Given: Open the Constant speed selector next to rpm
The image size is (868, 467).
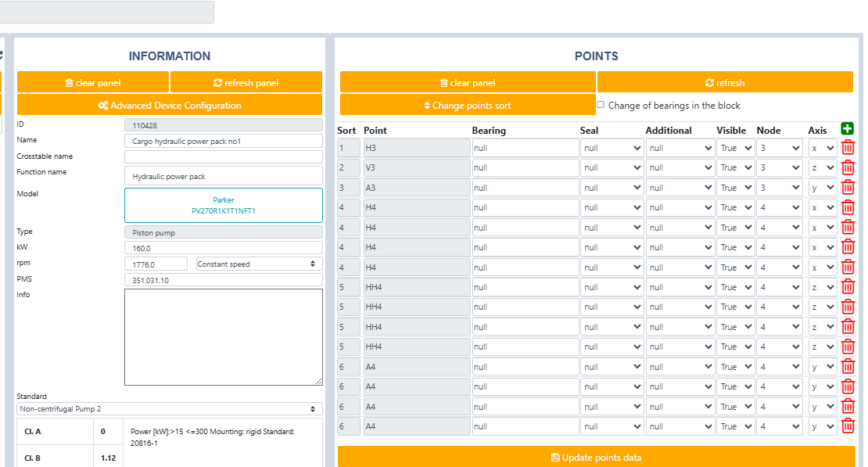Looking at the screenshot, I should [x=259, y=264].
